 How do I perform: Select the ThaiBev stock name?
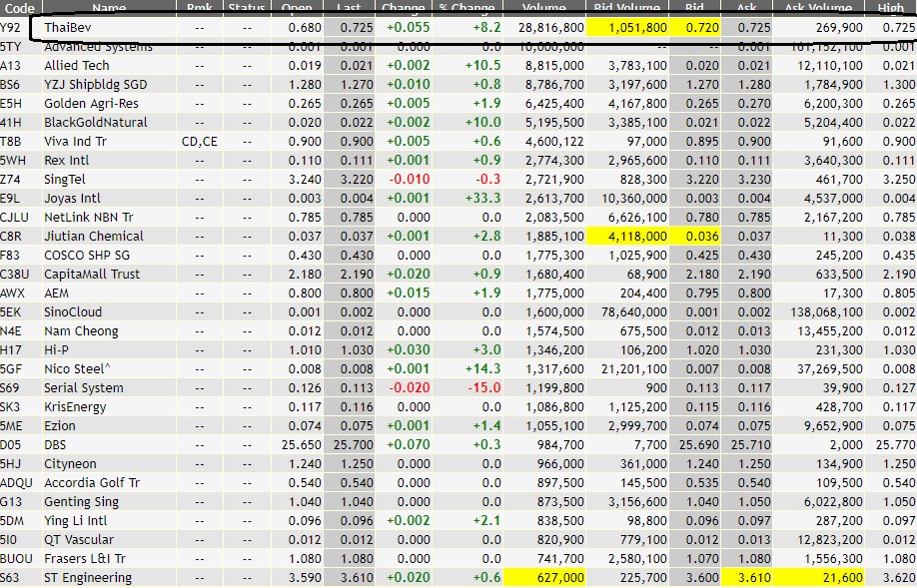point(68,28)
